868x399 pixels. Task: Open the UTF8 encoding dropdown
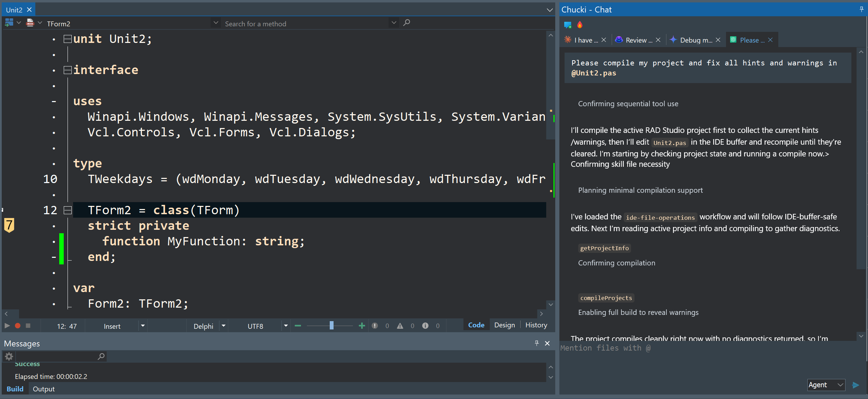click(286, 326)
